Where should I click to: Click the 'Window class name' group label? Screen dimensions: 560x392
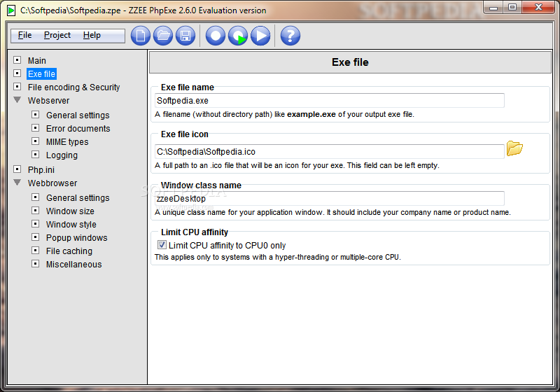(201, 185)
